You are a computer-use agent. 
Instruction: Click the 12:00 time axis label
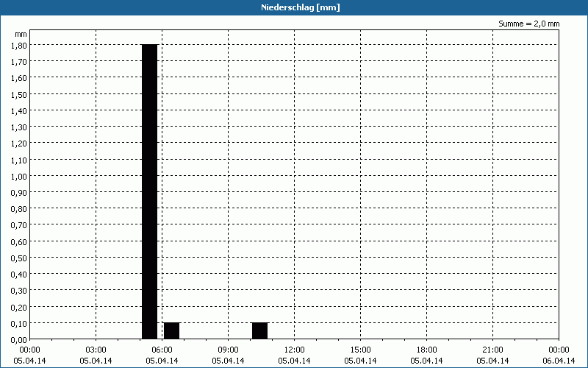click(295, 350)
